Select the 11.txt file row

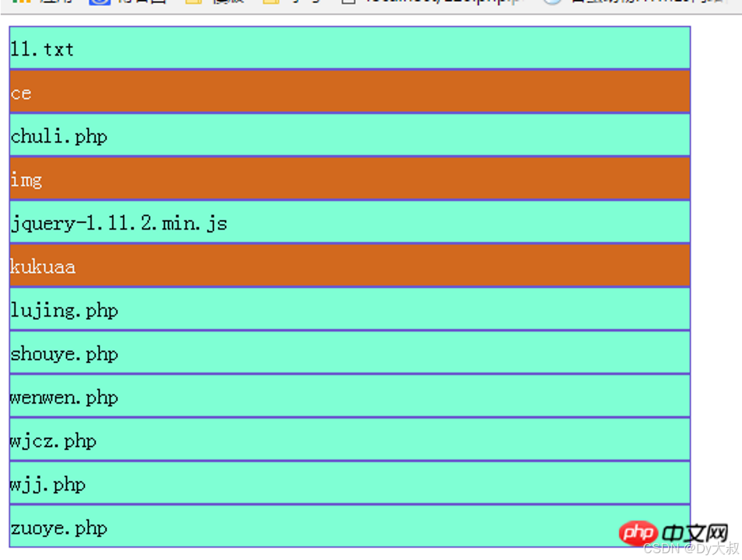pyautogui.click(x=350, y=48)
